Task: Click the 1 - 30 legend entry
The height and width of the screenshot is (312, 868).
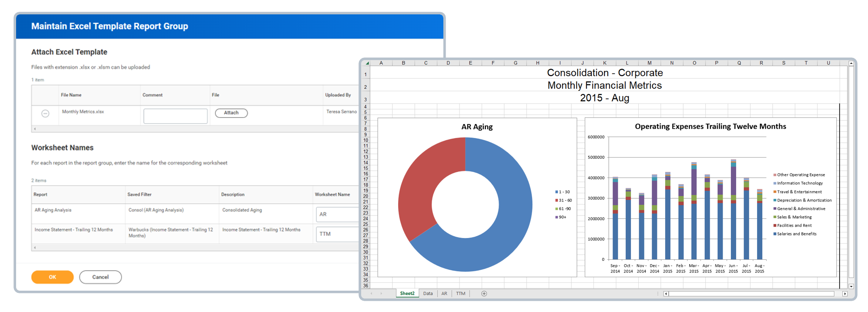Action: (x=563, y=192)
